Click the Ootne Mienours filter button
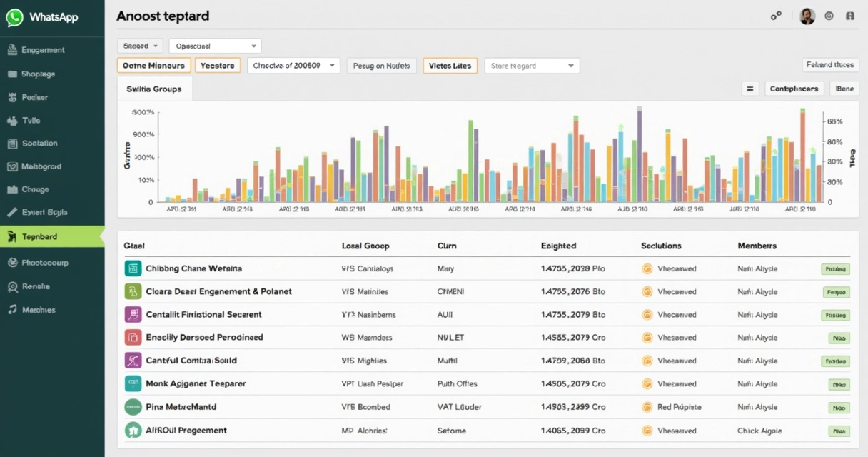 pyautogui.click(x=154, y=66)
